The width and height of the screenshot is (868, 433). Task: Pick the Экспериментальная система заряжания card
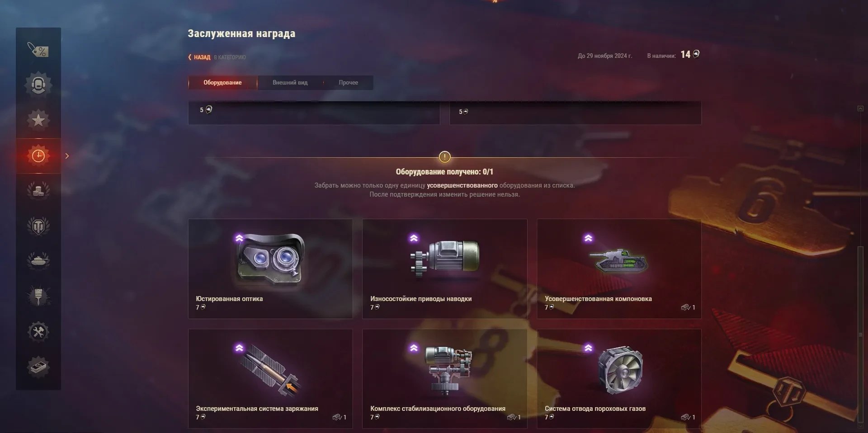click(x=270, y=379)
